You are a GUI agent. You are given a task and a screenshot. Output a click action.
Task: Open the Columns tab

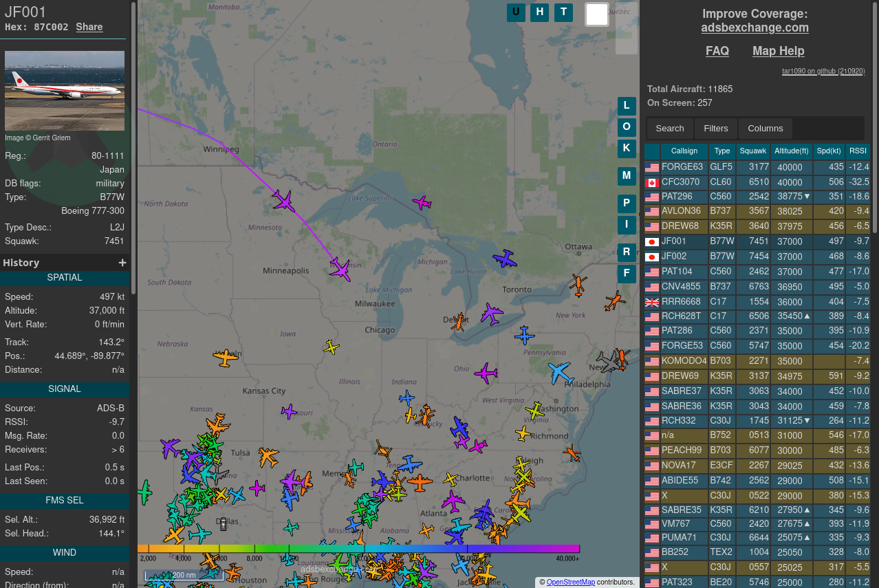click(766, 129)
